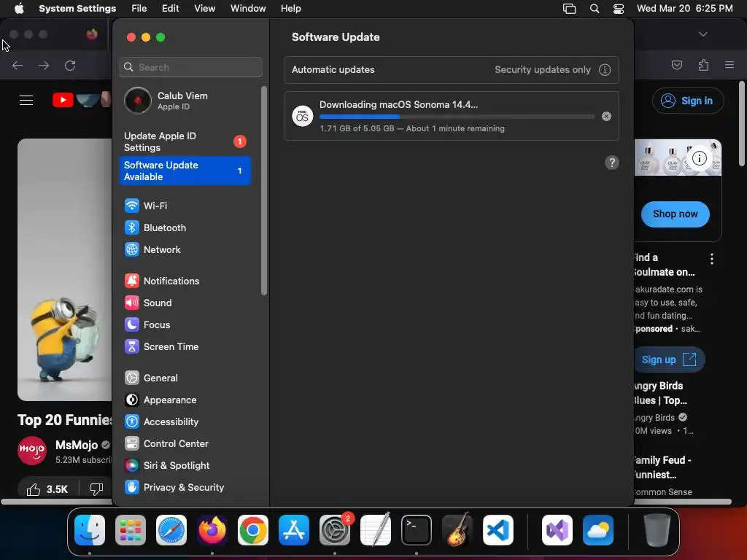Open Finder from the Dock
The width and height of the screenshot is (747, 560).
click(x=90, y=530)
